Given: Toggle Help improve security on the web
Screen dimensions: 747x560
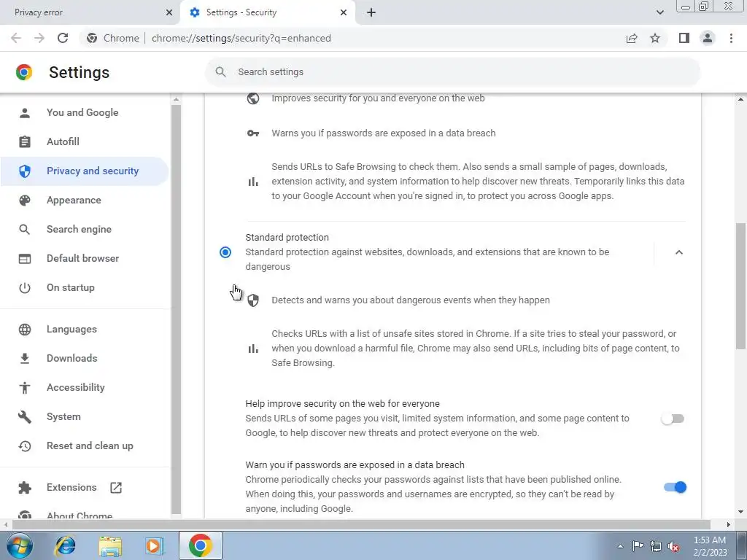Looking at the screenshot, I should [x=673, y=419].
